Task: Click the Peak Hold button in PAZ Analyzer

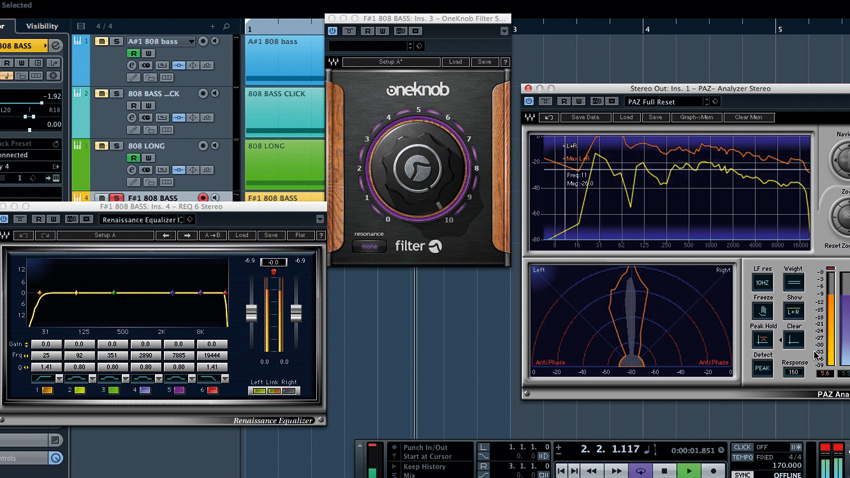Action: click(762, 340)
